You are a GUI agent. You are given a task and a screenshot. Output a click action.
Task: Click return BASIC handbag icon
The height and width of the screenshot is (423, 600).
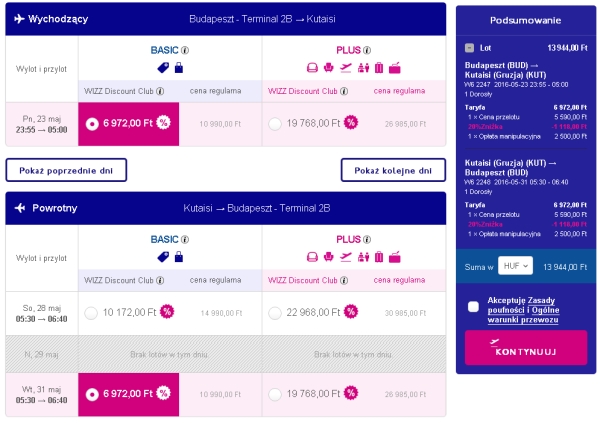[x=179, y=257]
